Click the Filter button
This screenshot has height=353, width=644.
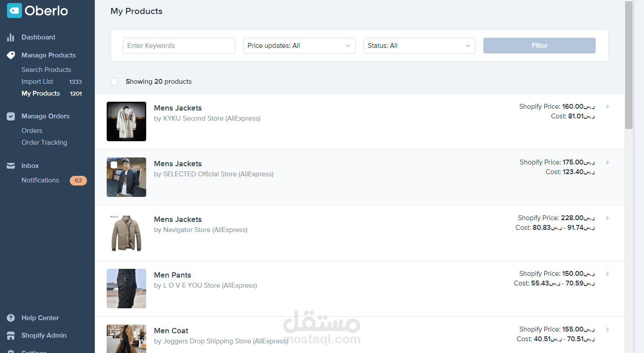[540, 46]
